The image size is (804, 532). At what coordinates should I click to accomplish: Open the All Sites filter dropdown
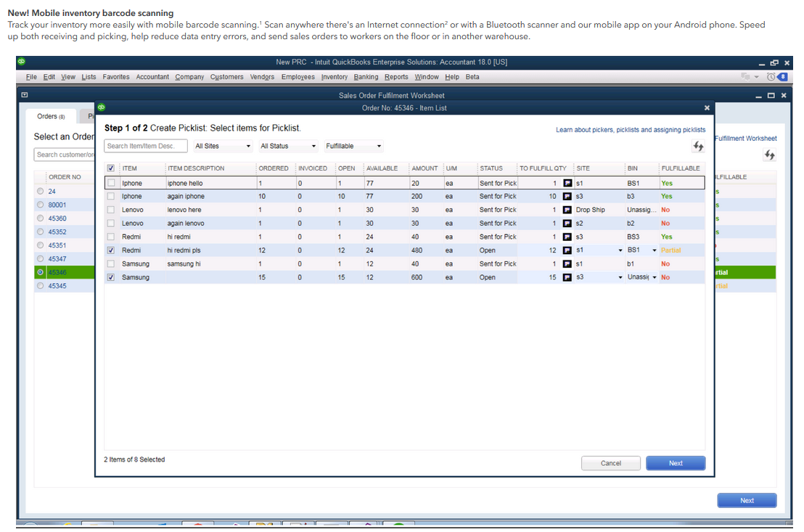[223, 146]
